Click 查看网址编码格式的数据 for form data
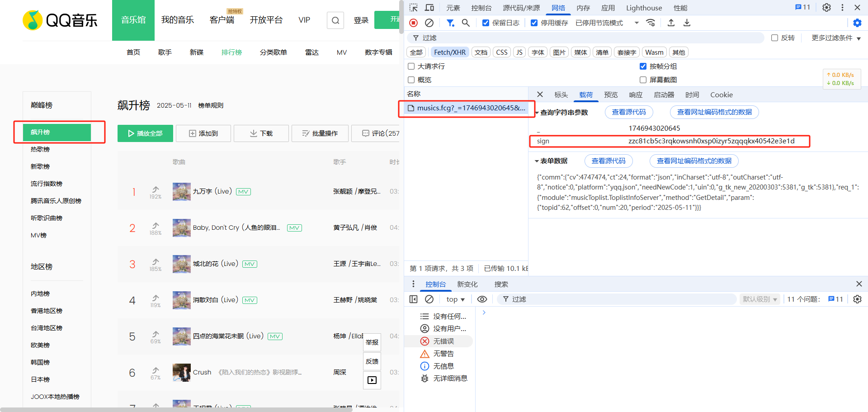 (x=694, y=161)
